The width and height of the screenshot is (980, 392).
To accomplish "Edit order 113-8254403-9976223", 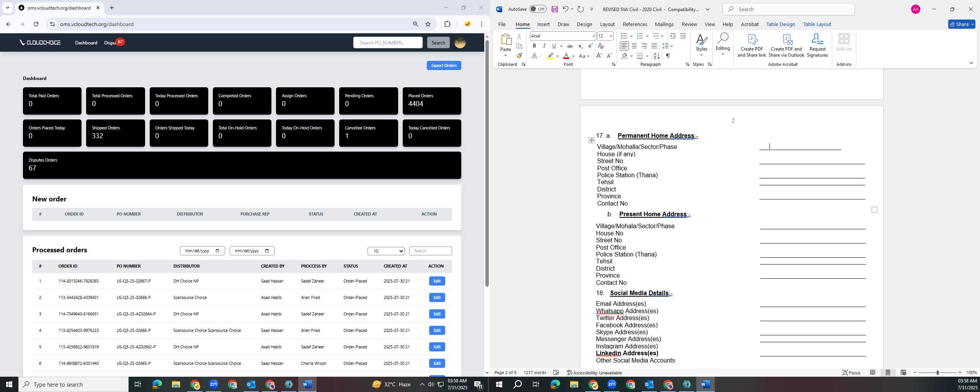I will click(x=437, y=330).
